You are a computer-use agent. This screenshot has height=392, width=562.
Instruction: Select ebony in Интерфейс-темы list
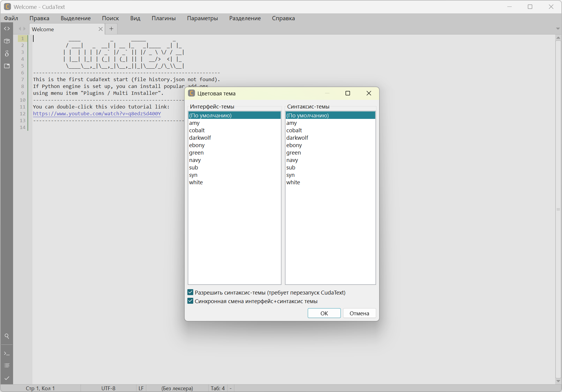point(235,145)
